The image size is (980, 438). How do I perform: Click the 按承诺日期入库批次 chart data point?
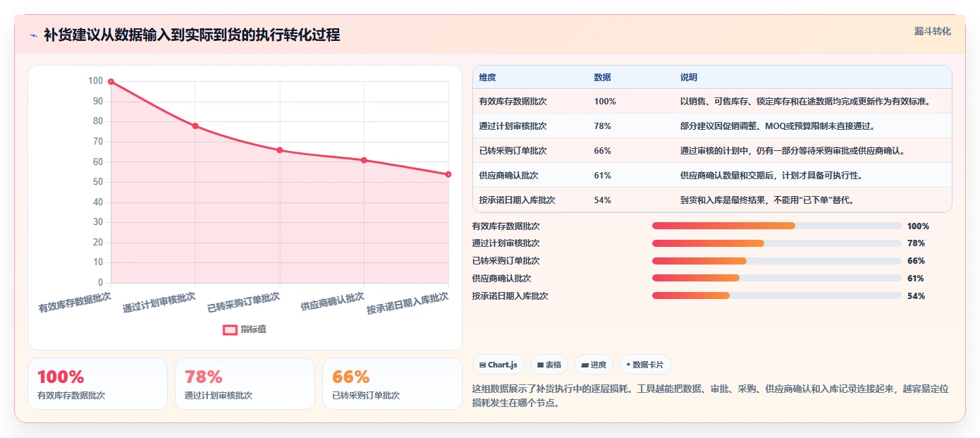tap(448, 174)
